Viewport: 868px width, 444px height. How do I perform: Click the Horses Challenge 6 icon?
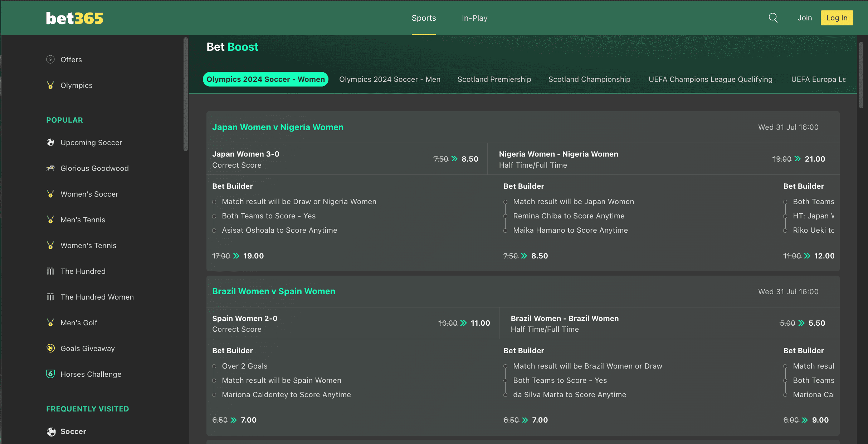point(50,374)
